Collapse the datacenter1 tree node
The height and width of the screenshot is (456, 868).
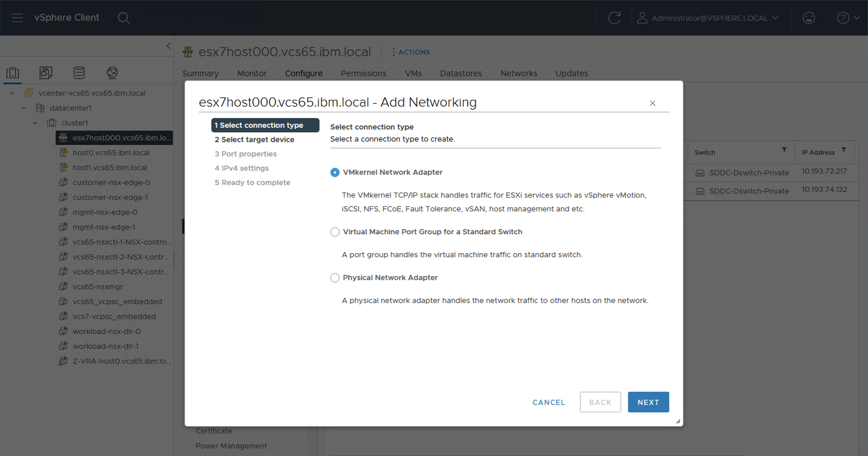[x=23, y=108]
